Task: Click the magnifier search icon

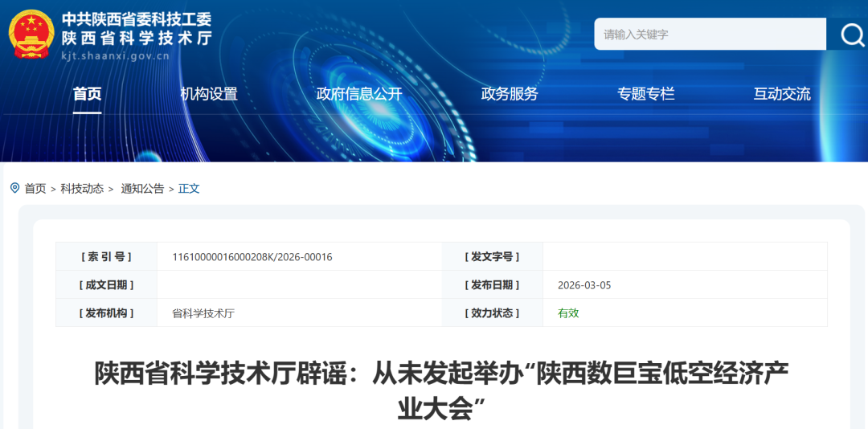Action: 851,35
